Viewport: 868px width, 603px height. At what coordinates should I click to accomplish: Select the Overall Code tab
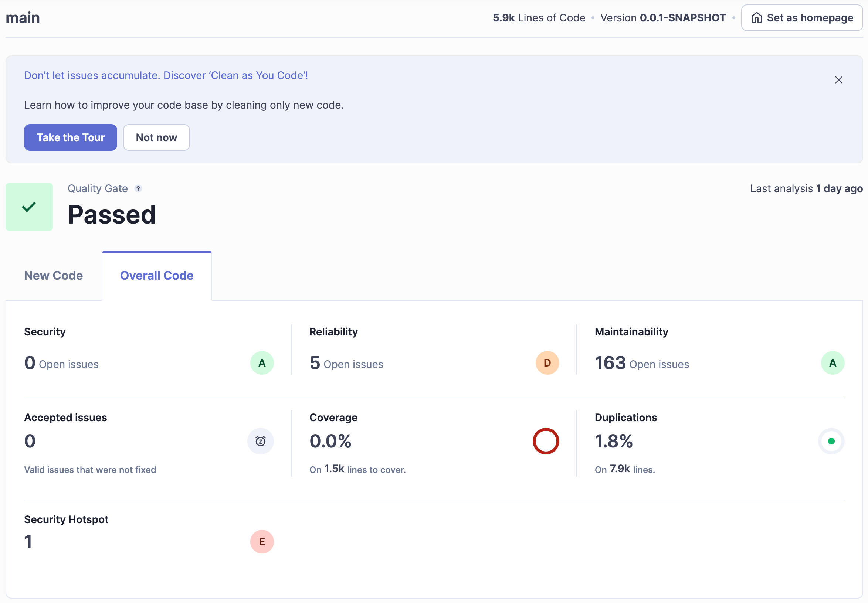point(156,275)
